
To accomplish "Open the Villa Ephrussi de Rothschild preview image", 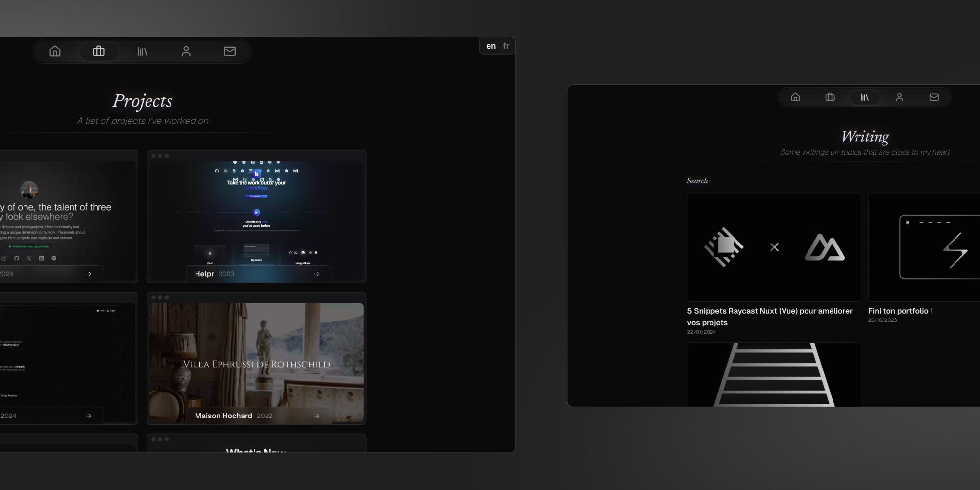I will (x=256, y=353).
